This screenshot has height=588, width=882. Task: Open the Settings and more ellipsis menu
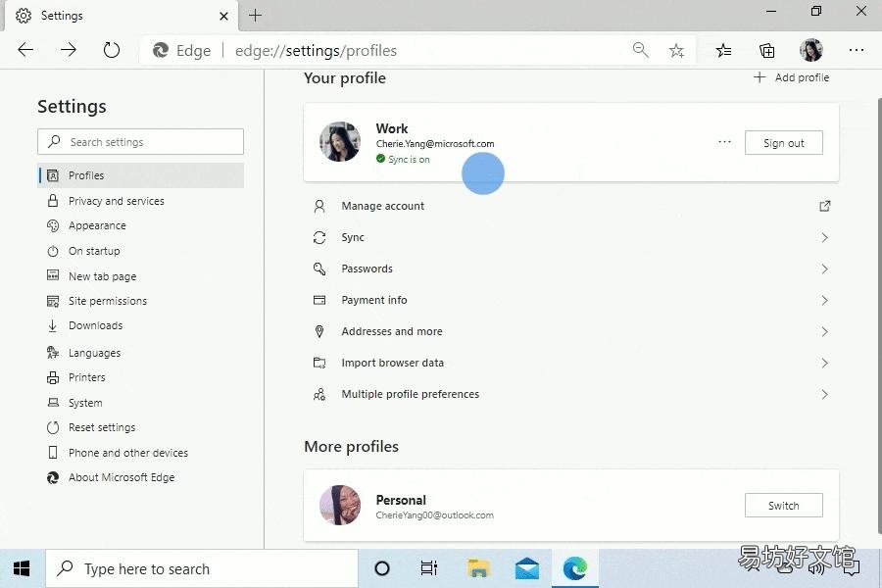pyautogui.click(x=857, y=50)
